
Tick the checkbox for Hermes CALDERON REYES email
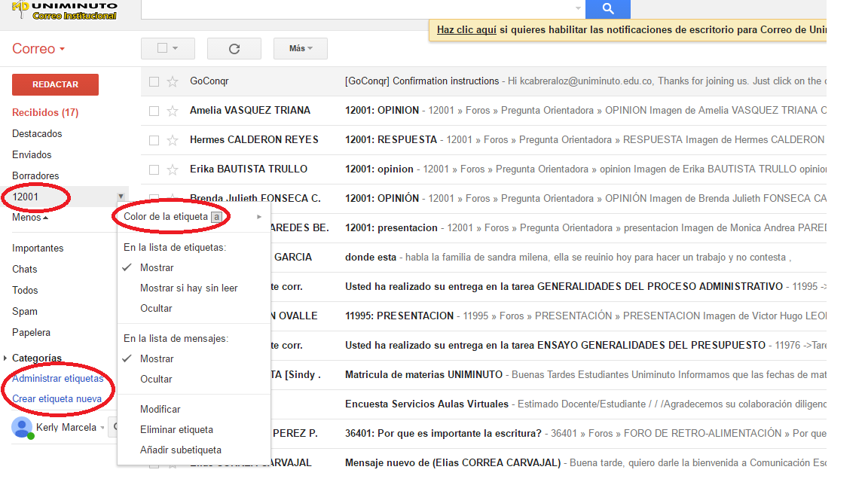click(x=154, y=141)
